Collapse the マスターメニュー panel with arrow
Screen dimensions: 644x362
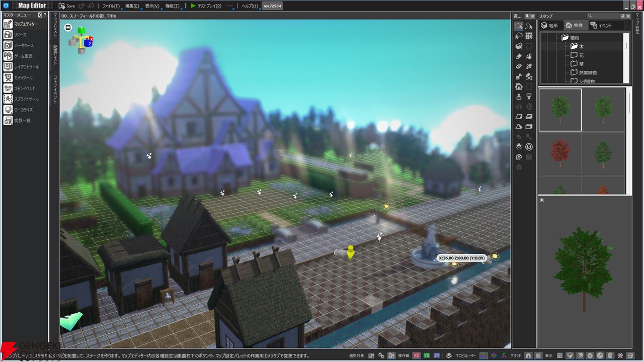(x=40, y=15)
